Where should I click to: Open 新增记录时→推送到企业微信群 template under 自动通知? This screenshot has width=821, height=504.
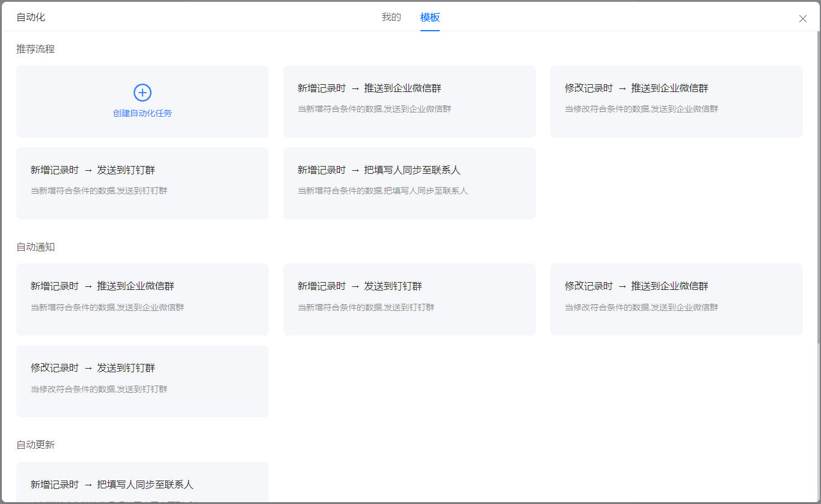[143, 300]
